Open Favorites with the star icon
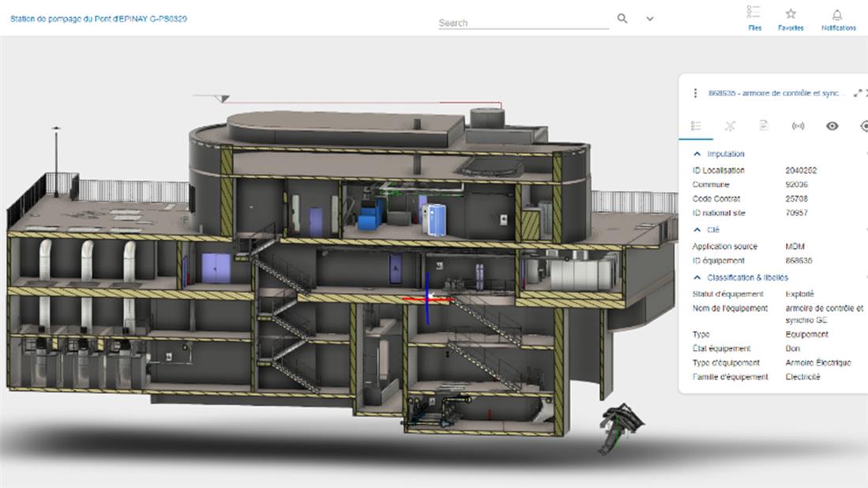The height and width of the screenshot is (488, 868). 791,14
